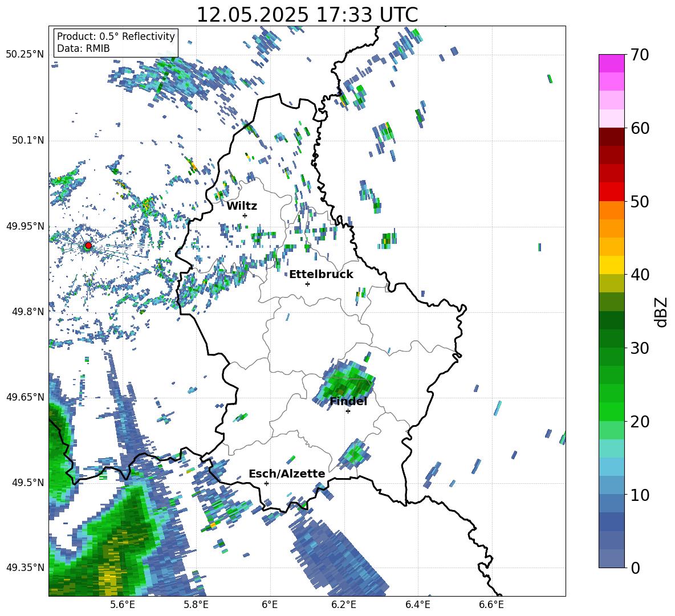Click the title 12.05.2025 17:33 UTC
The width and height of the screenshot is (675, 616).
[x=307, y=15]
